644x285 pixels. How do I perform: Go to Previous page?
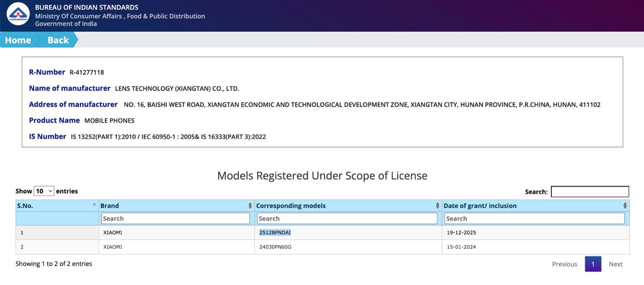click(x=565, y=264)
